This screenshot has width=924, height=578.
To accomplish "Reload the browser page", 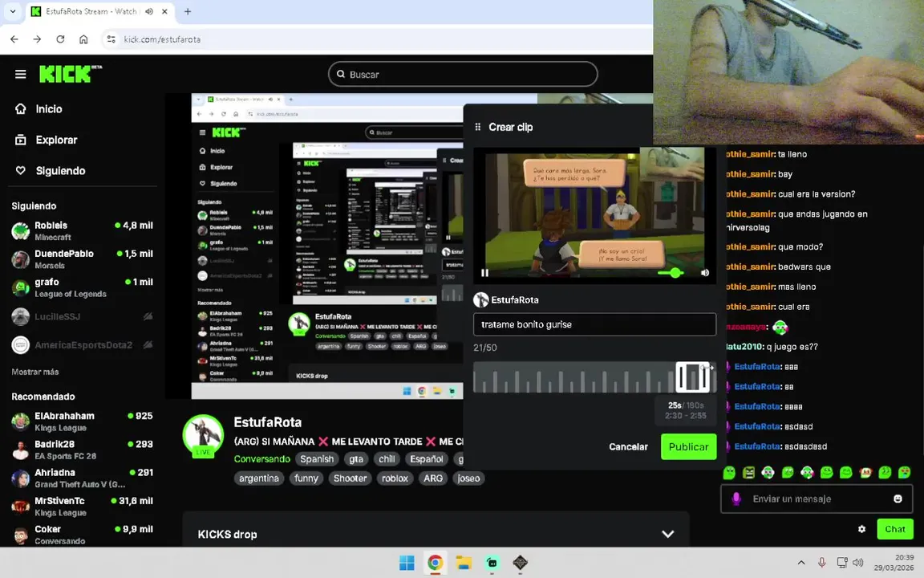I will coord(60,39).
